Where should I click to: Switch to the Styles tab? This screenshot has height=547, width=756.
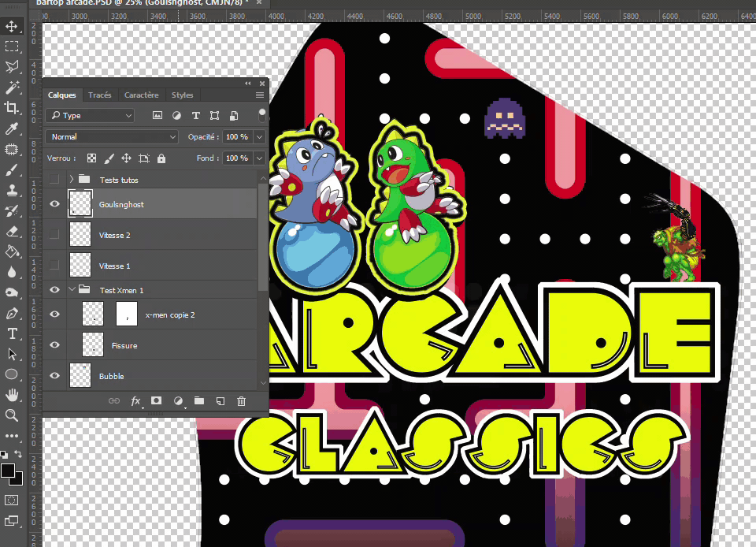coord(182,95)
